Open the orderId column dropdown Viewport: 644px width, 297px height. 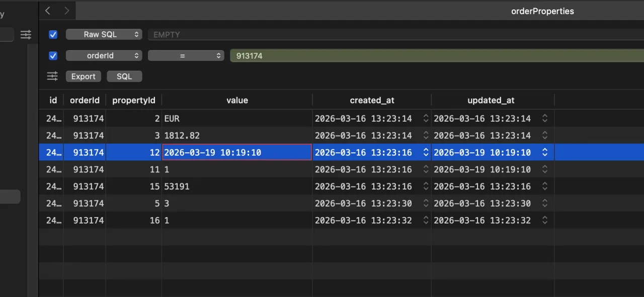[x=104, y=56]
